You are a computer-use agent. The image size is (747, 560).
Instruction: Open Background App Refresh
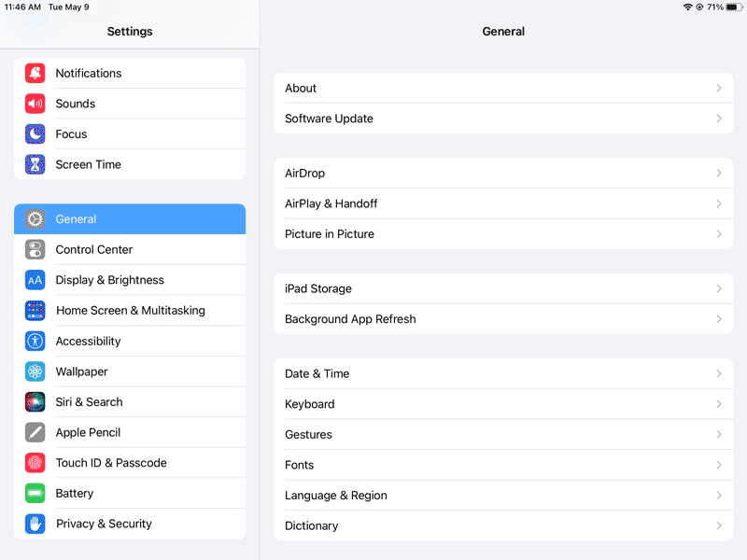coord(503,319)
